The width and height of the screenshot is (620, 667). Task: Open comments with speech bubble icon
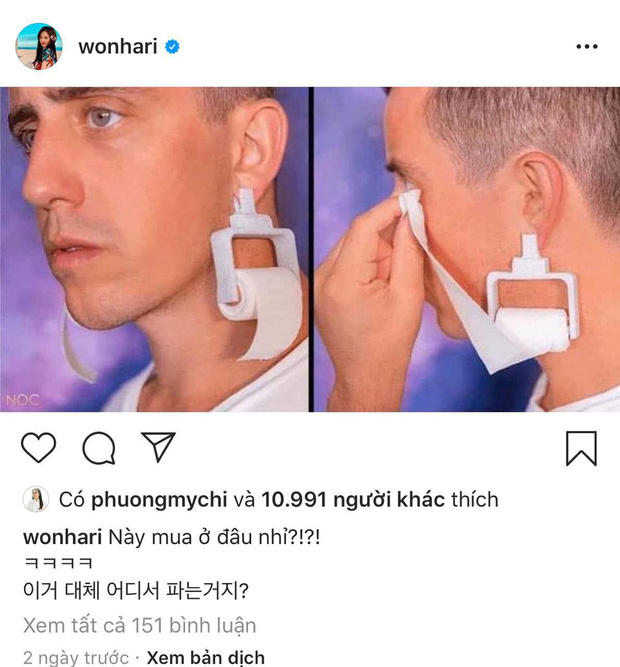99,448
